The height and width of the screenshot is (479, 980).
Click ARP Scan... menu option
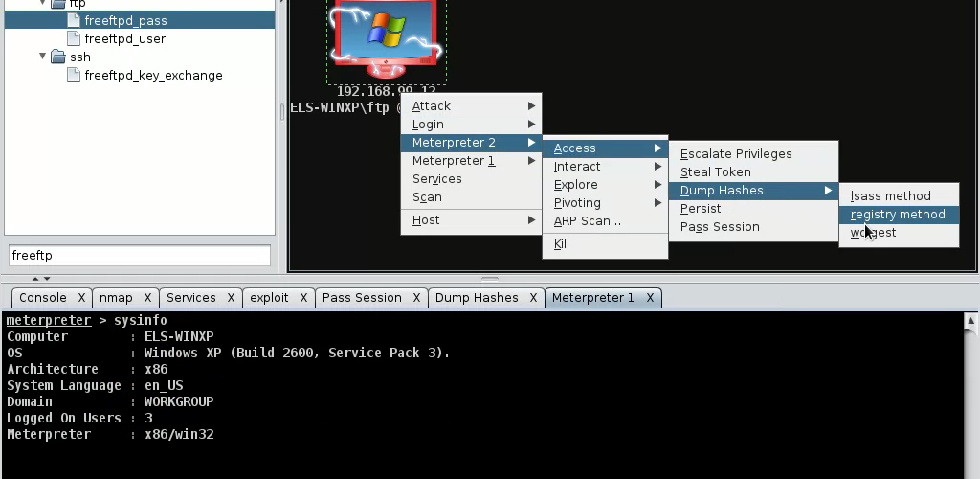coord(587,221)
